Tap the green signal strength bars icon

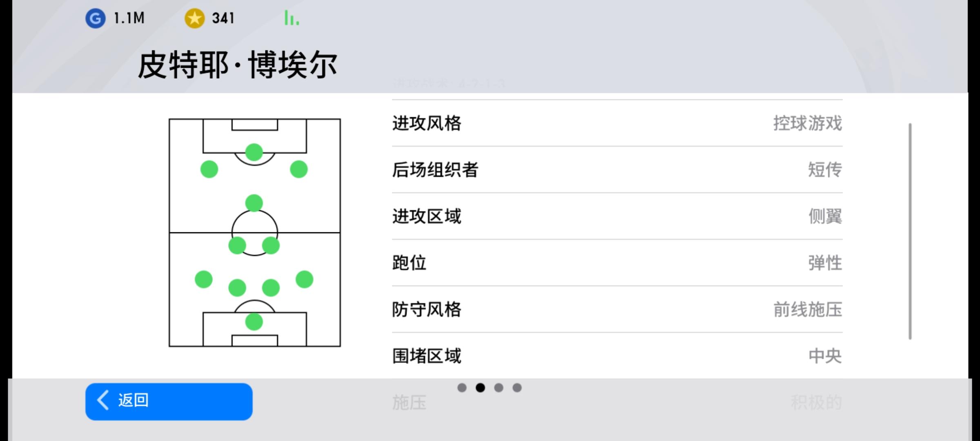[292, 18]
